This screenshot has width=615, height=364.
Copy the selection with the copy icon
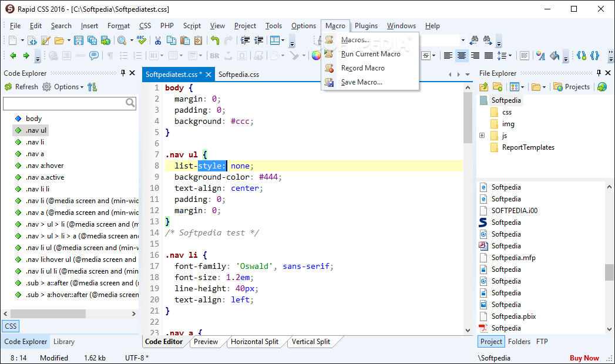click(x=172, y=41)
